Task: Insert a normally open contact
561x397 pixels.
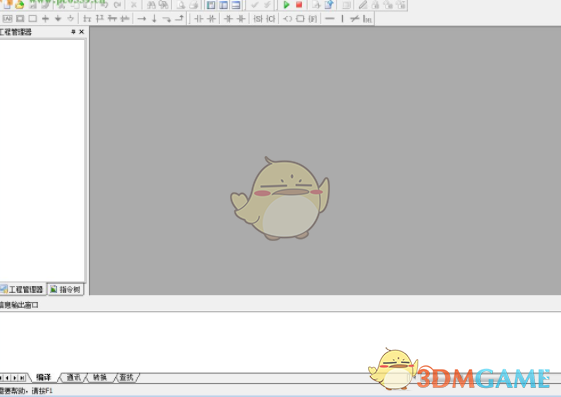Action: pyautogui.click(x=199, y=19)
